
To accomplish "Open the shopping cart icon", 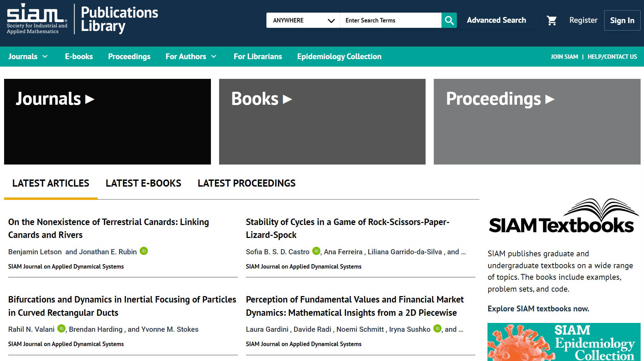I will click(551, 20).
